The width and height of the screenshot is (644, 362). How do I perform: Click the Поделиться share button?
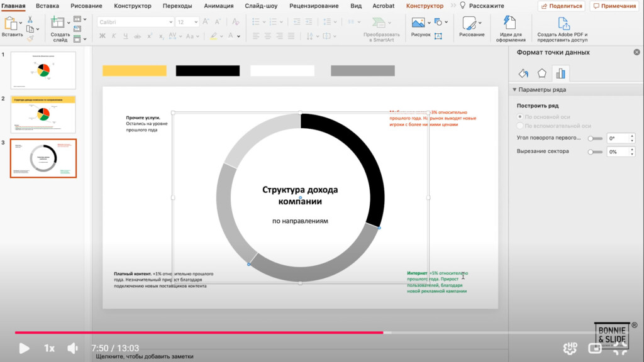pyautogui.click(x=562, y=6)
